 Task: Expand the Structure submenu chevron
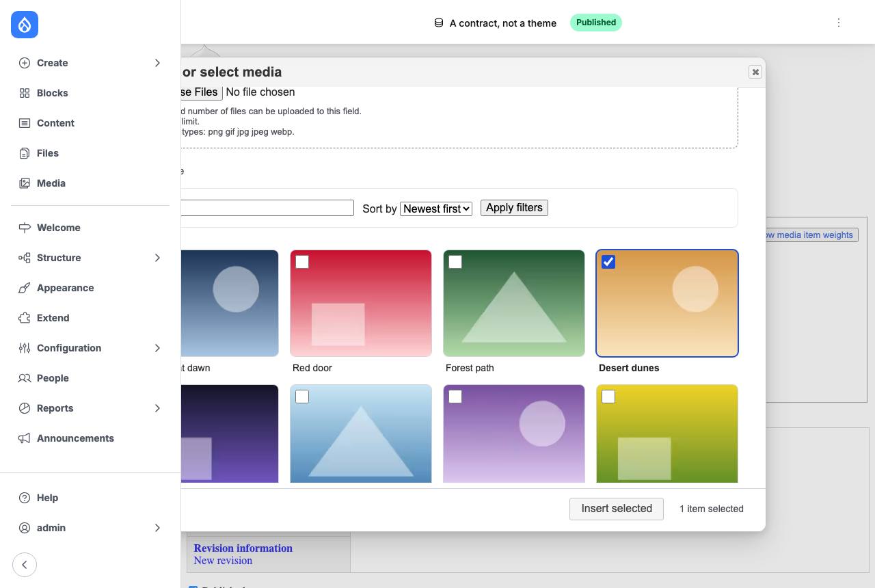point(157,258)
